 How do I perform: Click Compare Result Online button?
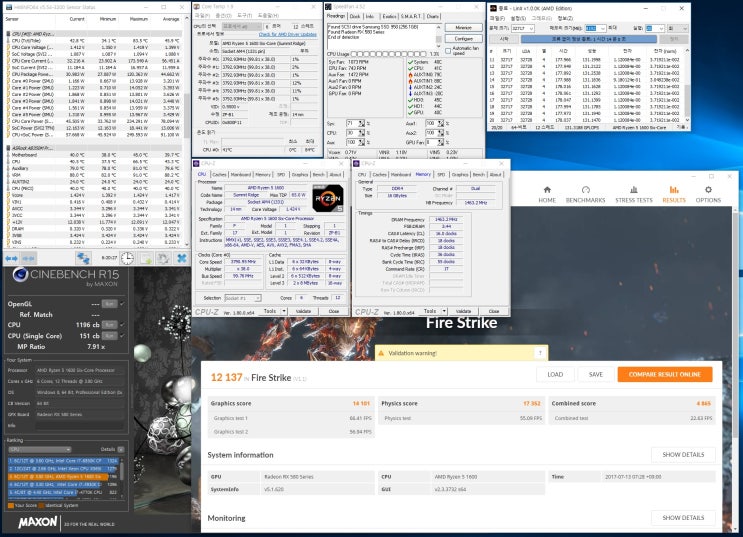coord(663,374)
